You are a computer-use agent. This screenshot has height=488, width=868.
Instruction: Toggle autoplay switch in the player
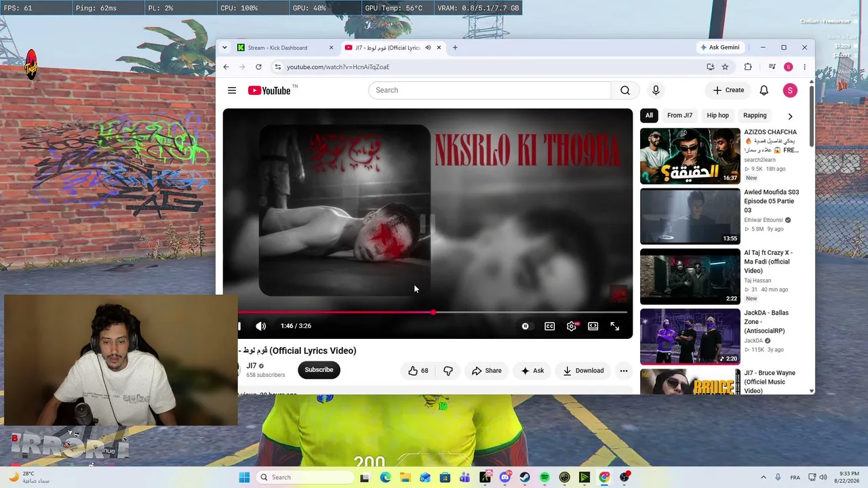pos(525,326)
